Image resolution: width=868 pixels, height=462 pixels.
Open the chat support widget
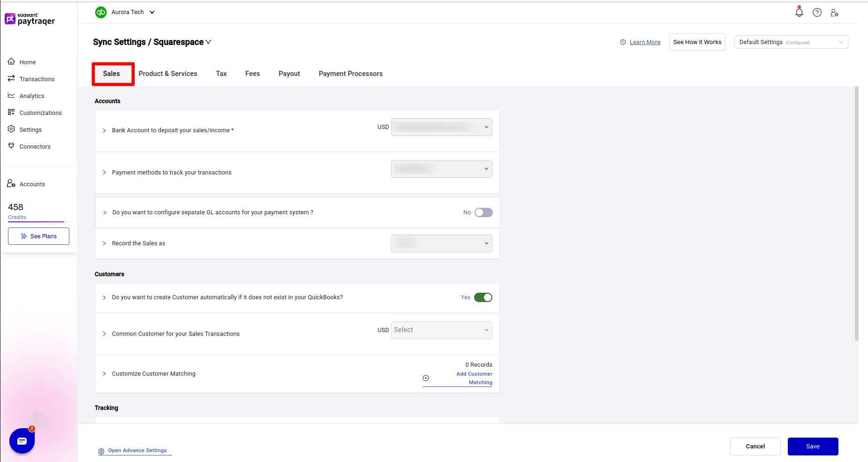[22, 440]
